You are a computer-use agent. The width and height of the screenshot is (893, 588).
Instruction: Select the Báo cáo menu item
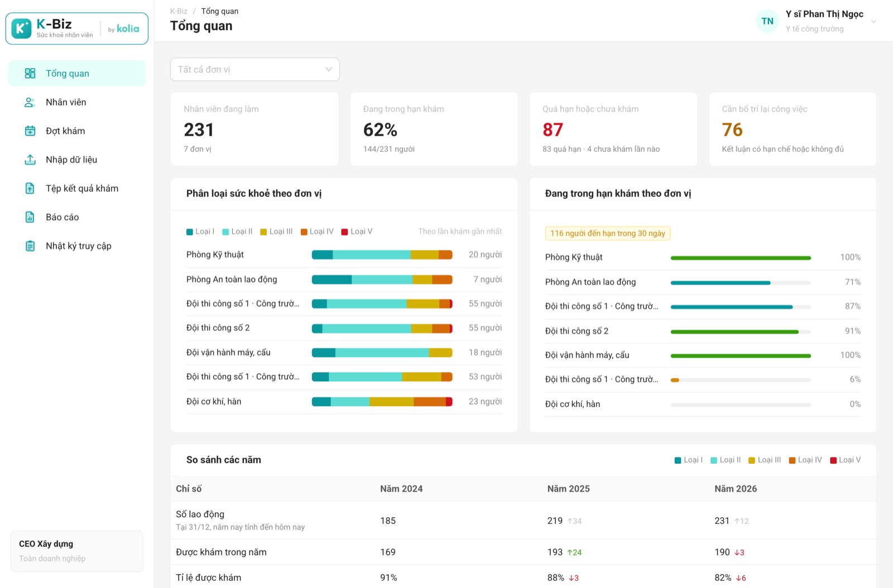point(76,217)
